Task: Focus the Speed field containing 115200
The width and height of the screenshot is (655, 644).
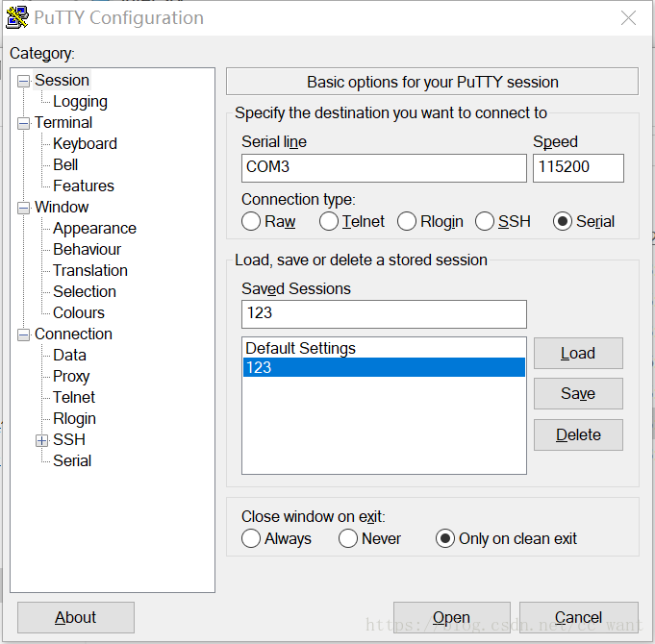Action: tap(578, 168)
